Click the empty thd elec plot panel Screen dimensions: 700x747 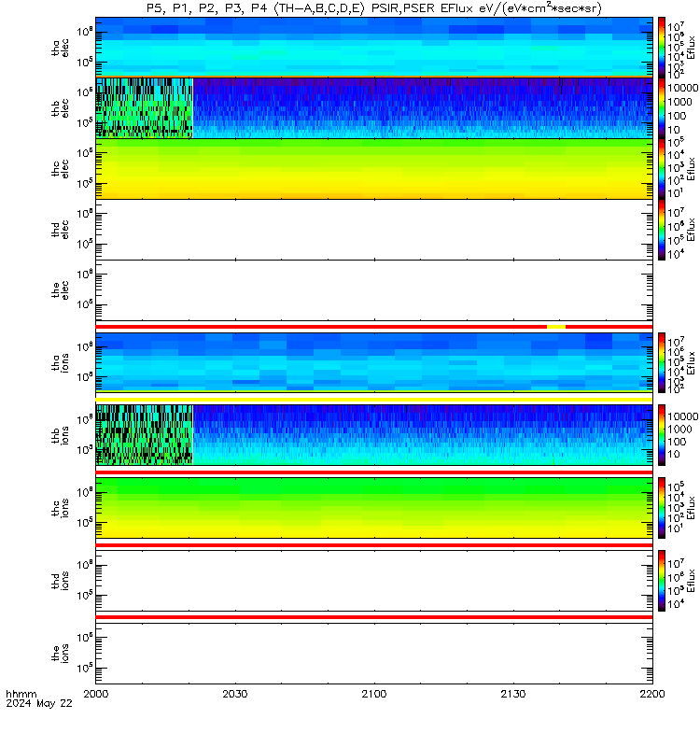click(x=374, y=230)
